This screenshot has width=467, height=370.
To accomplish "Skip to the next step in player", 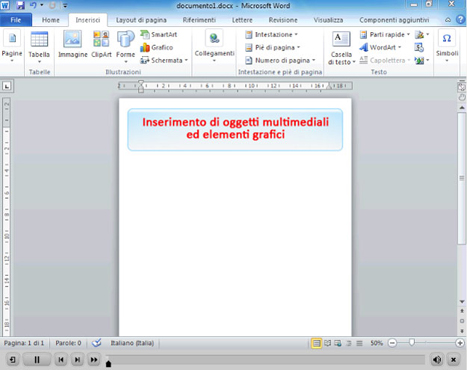I will tap(77, 359).
